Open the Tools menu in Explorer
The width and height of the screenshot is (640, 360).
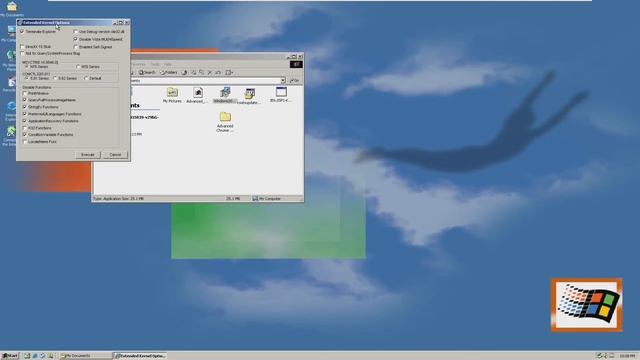pos(155,64)
